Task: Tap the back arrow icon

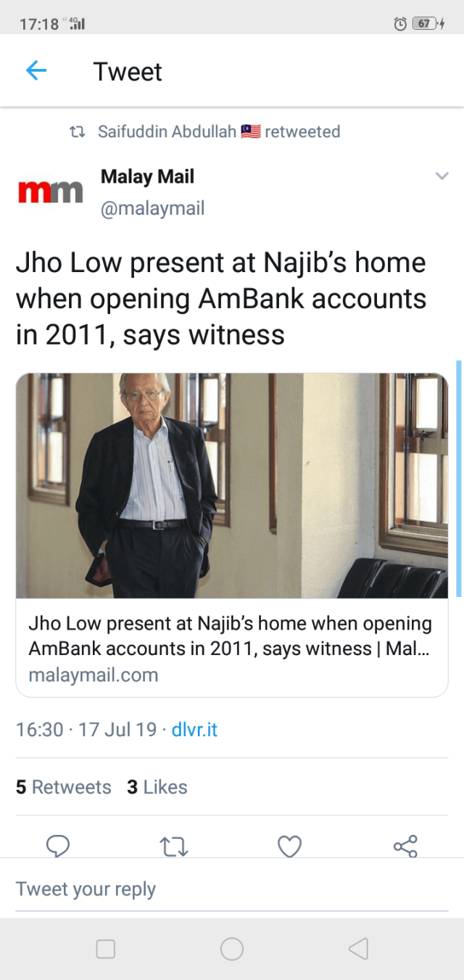Action: 36,70
